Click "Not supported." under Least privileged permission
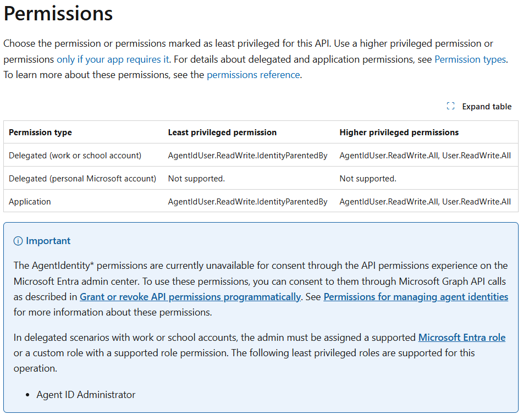Image resolution: width=523 pixels, height=420 pixels. click(196, 179)
